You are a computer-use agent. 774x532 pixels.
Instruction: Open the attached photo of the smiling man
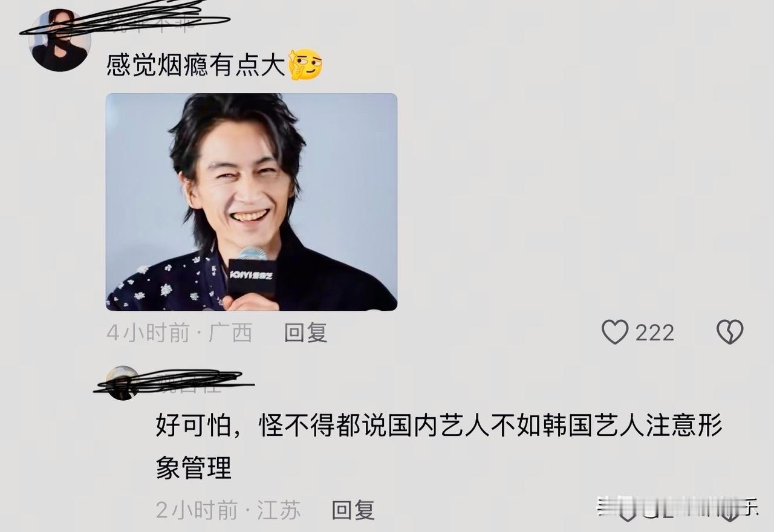(252, 202)
